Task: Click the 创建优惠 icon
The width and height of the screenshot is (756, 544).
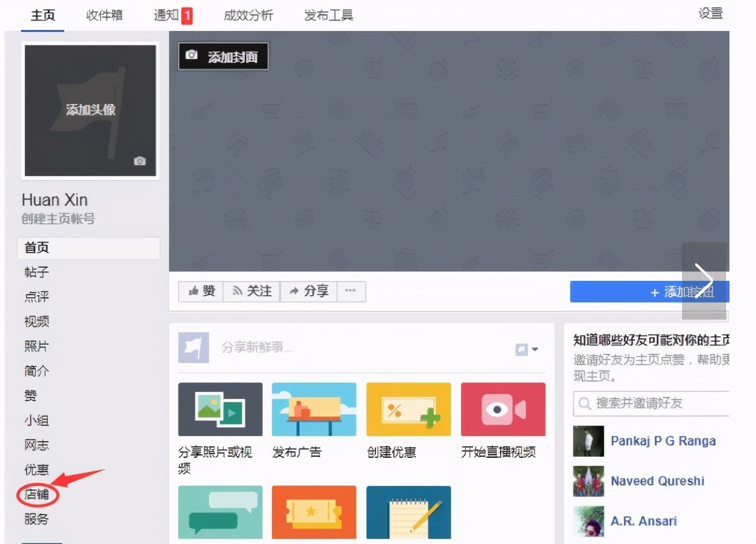Action: (408, 409)
